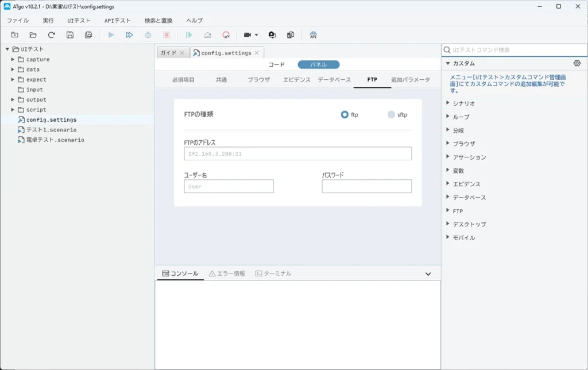Expand the モバイル command group
Image resolution: width=588 pixels, height=370 pixels.
point(448,237)
